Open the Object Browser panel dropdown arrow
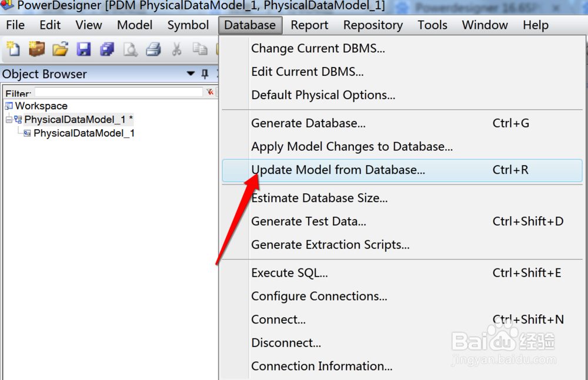Viewport: 588px width, 380px height. pyautogui.click(x=191, y=73)
